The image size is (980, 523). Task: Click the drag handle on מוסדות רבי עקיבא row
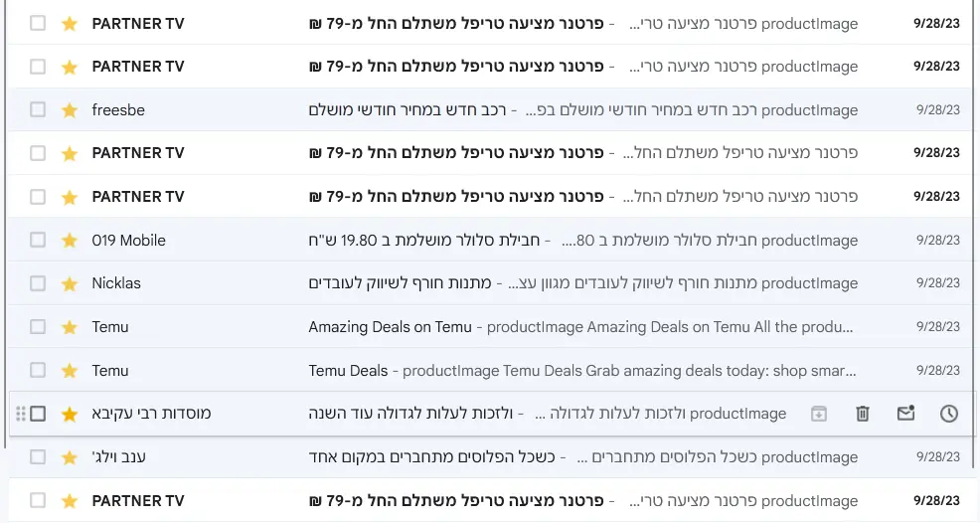pos(20,414)
